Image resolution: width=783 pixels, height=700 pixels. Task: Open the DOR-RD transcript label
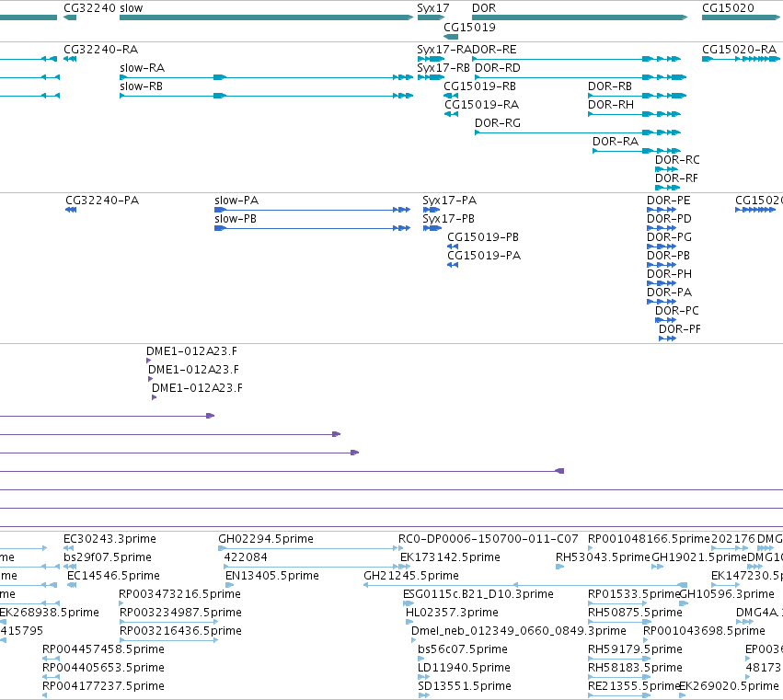[x=498, y=68]
